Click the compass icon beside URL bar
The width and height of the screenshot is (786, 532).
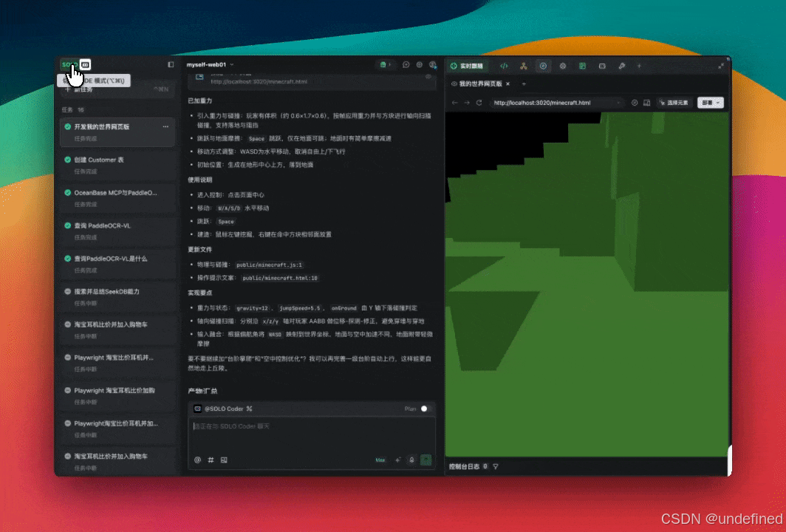pos(635,102)
